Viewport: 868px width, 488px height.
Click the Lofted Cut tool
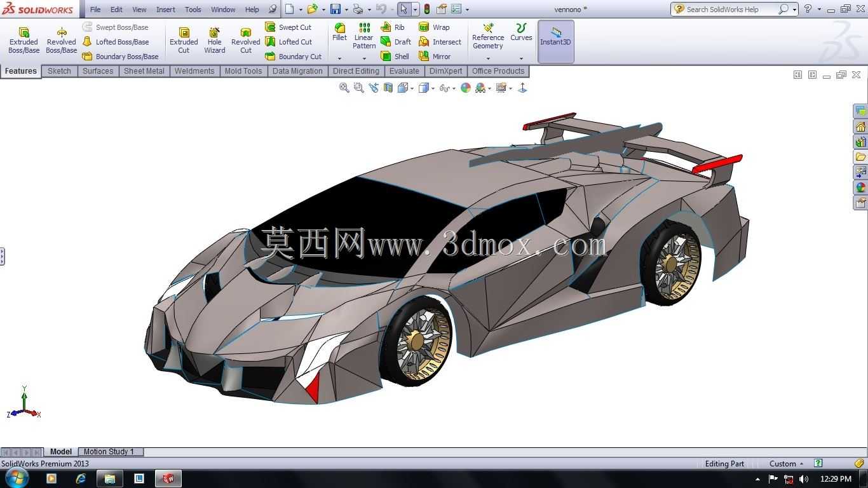tap(288, 42)
